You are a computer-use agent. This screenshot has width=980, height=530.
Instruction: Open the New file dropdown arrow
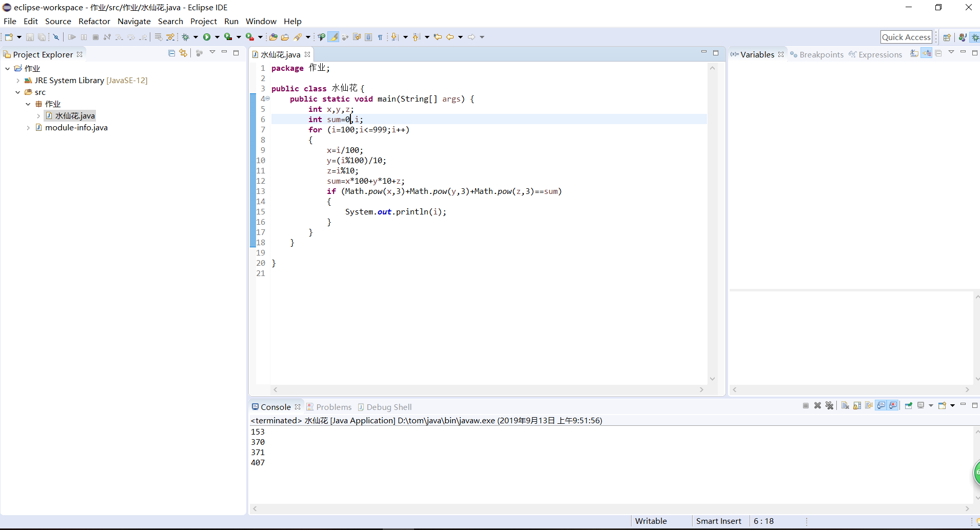pos(19,37)
